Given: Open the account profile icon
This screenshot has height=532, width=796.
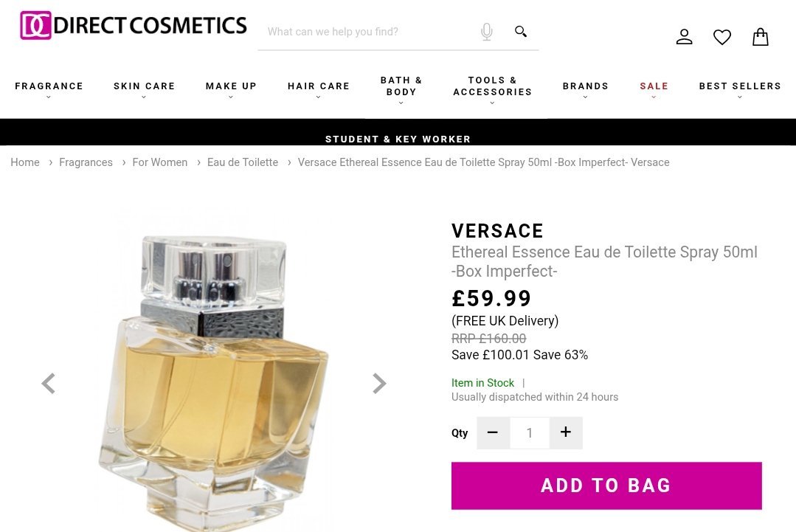Looking at the screenshot, I should (684, 37).
